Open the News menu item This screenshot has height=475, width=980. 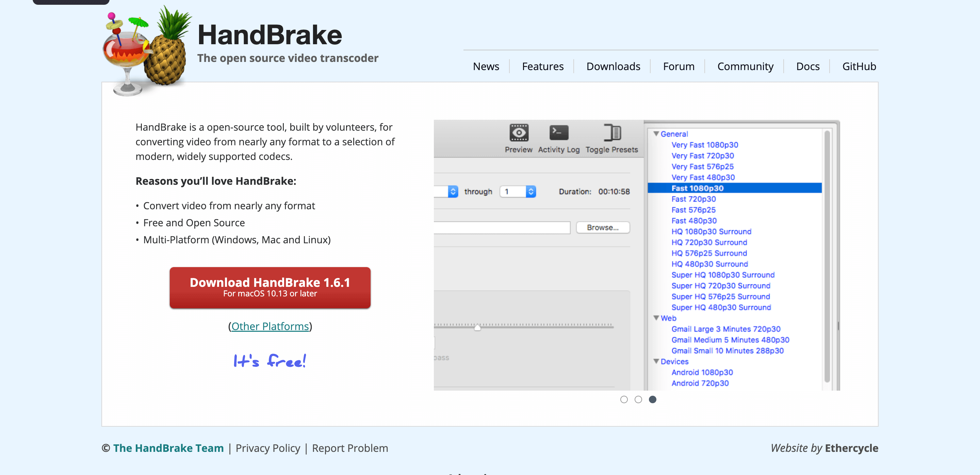click(486, 66)
